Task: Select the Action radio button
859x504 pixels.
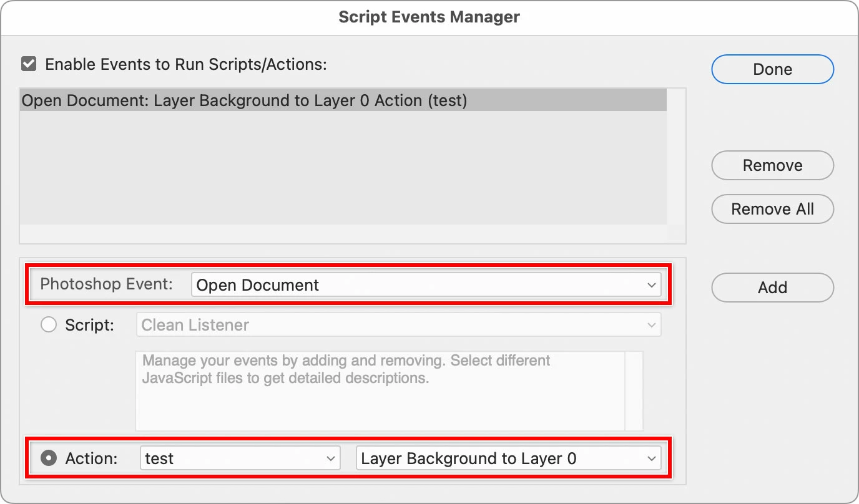Action: point(49,458)
